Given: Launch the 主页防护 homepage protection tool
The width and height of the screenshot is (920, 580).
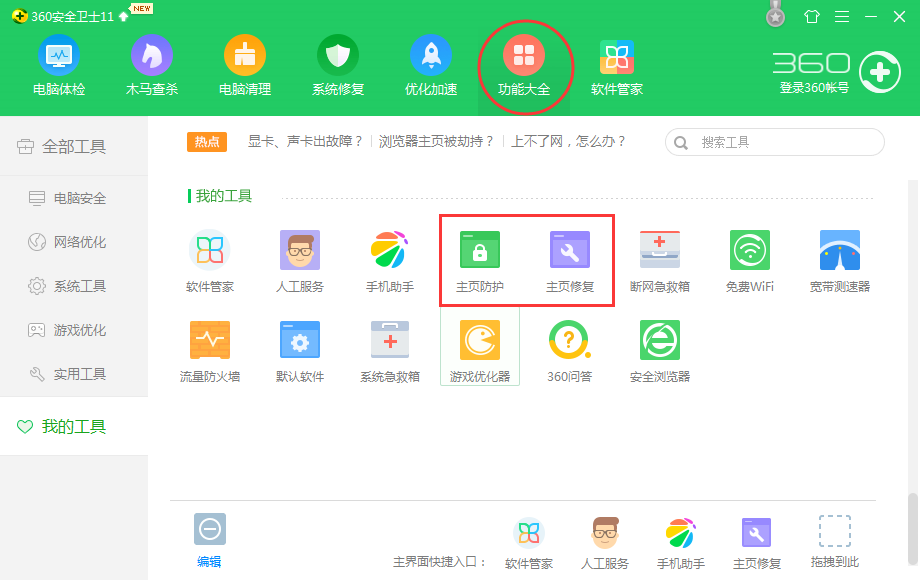Looking at the screenshot, I should [480, 258].
